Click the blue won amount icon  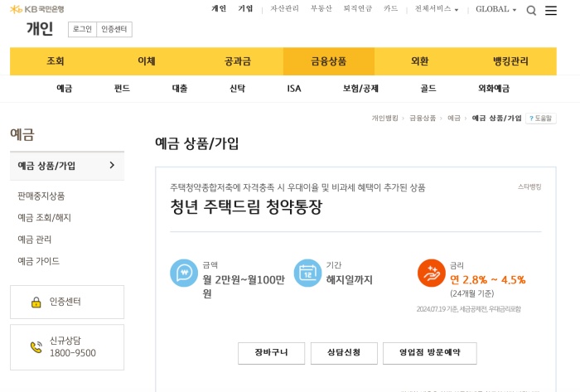pyautogui.click(x=184, y=273)
